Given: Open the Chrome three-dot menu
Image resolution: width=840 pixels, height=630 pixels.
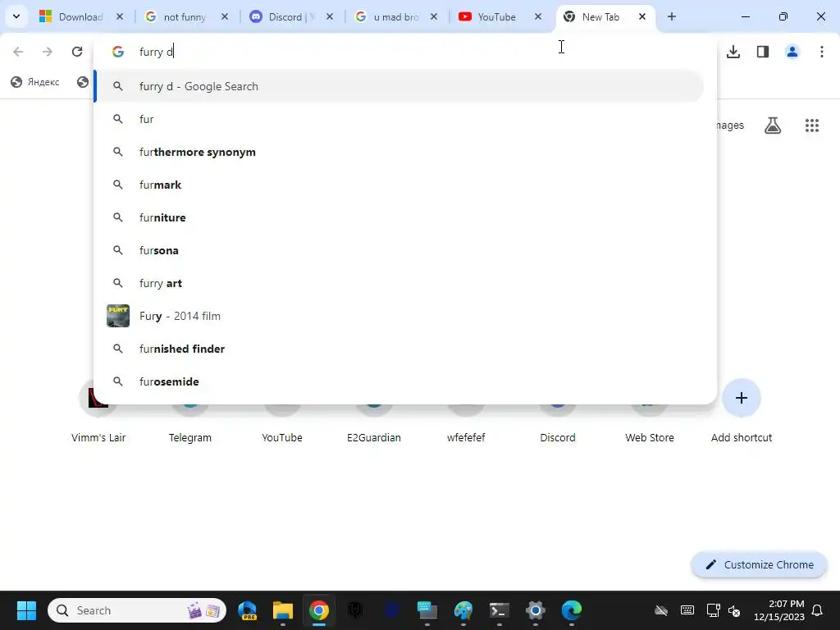Looking at the screenshot, I should pos(822,52).
